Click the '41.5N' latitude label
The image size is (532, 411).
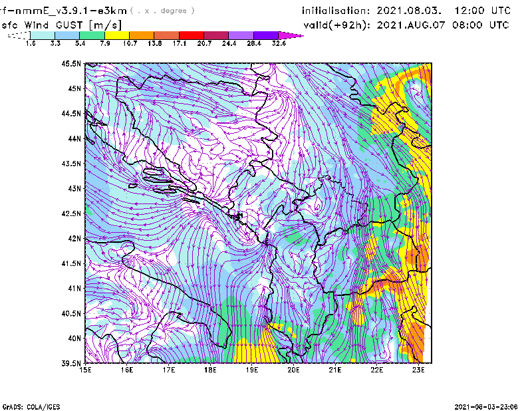coord(71,263)
